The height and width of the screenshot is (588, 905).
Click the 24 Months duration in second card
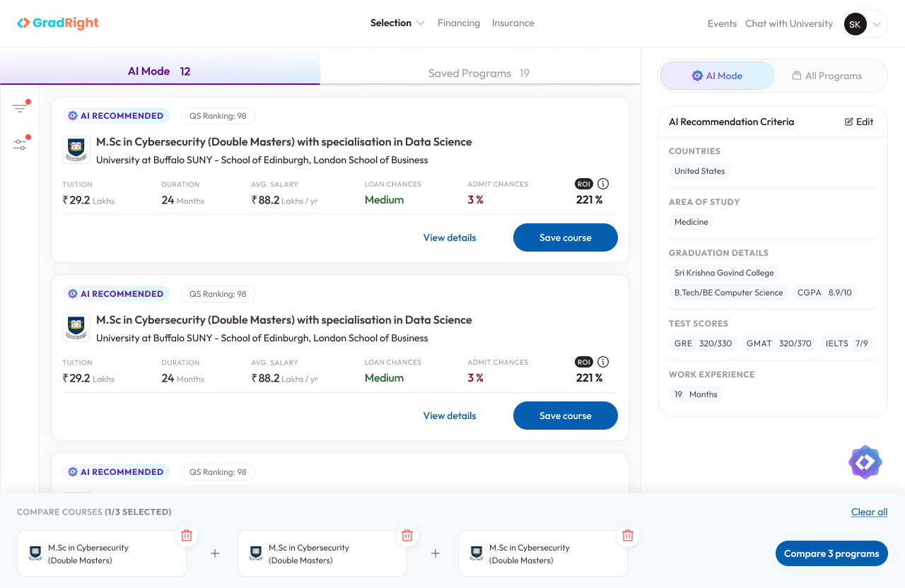[x=183, y=378]
